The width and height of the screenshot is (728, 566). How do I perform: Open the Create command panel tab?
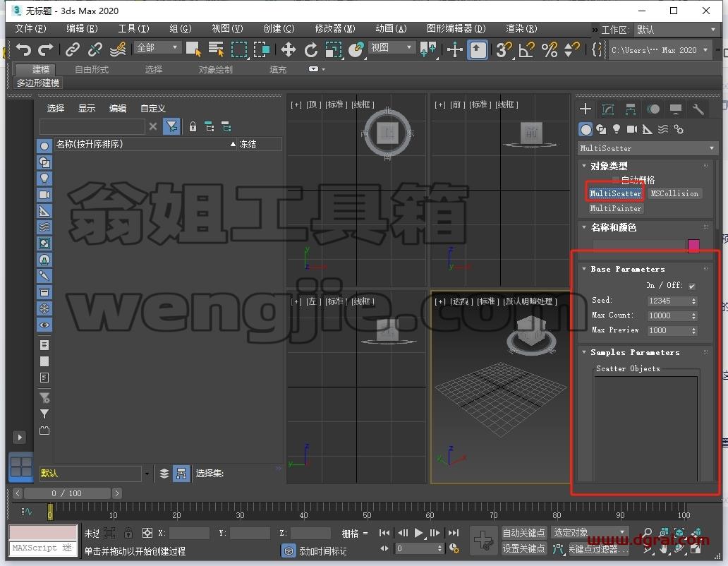586,109
